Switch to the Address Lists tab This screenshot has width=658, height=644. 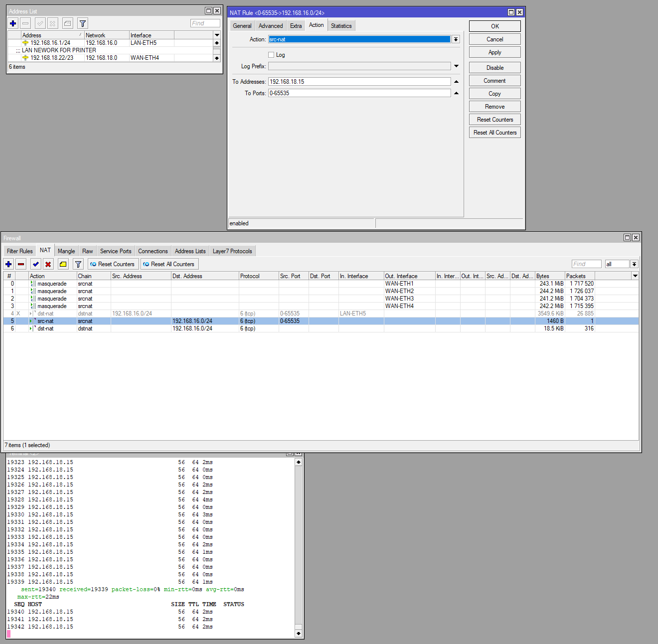point(190,251)
